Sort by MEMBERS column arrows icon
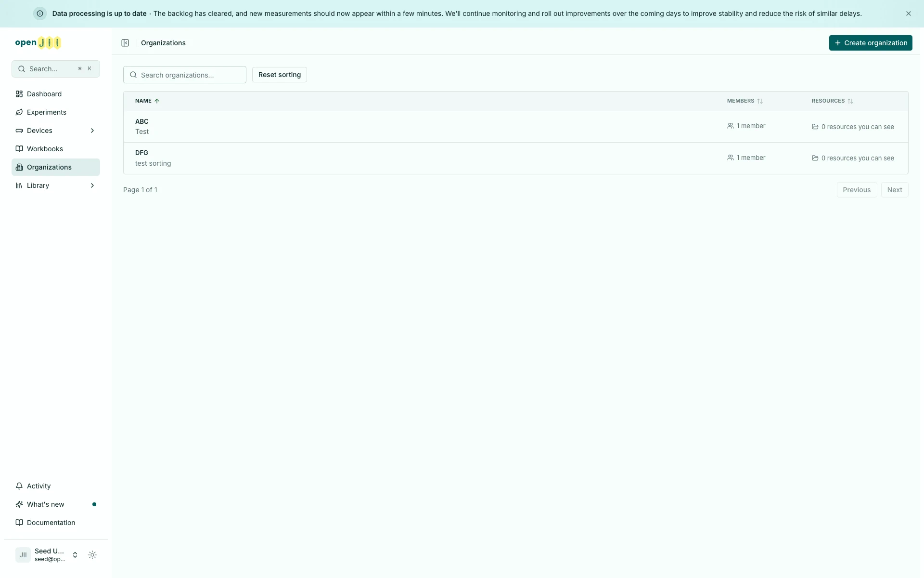 760,101
